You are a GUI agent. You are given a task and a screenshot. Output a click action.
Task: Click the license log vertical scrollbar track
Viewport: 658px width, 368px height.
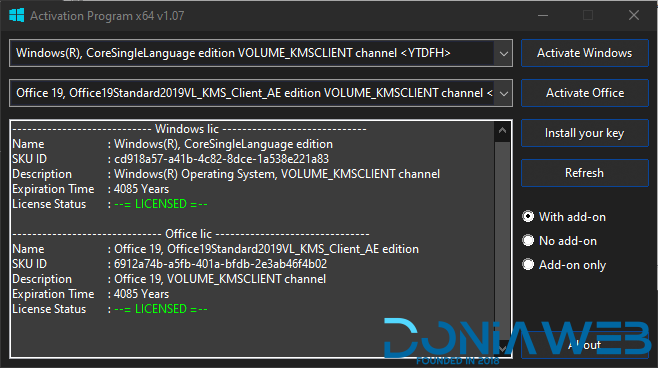coord(502,239)
